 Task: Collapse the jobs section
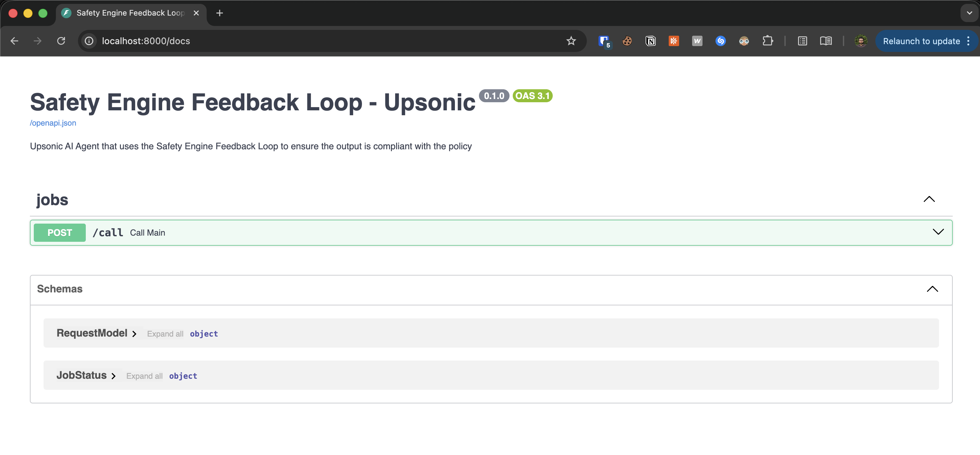pos(929,199)
